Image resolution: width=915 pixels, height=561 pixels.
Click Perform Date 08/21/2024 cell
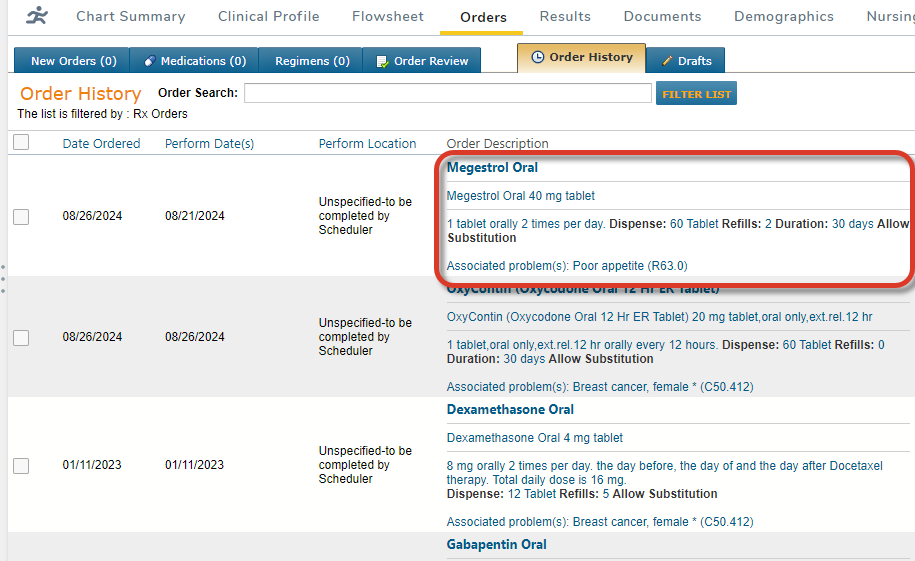[195, 216]
